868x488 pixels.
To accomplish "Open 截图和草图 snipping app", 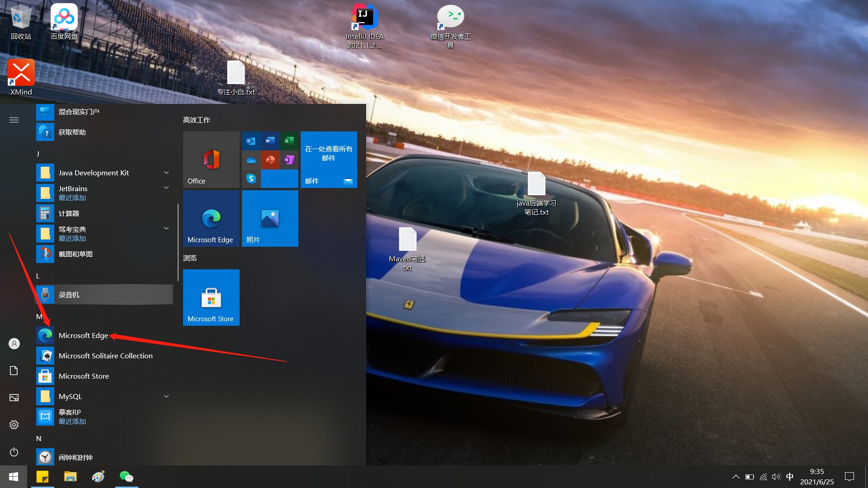I will (x=75, y=254).
